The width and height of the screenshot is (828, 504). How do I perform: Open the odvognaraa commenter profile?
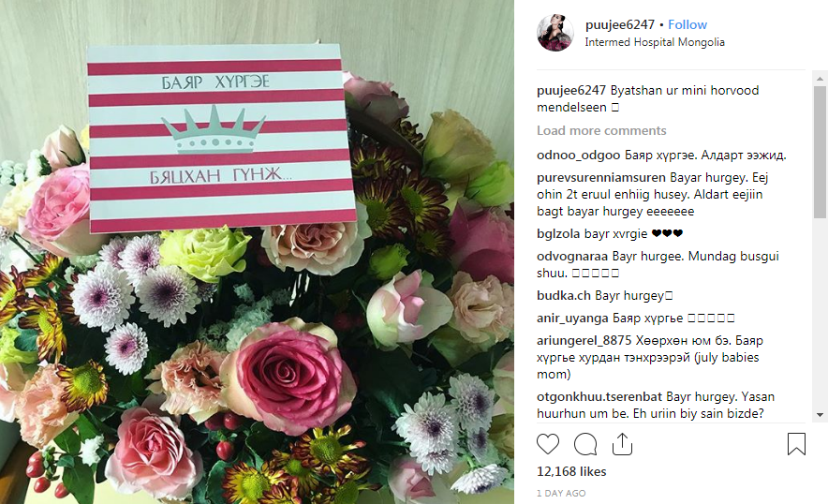pyautogui.click(x=572, y=257)
